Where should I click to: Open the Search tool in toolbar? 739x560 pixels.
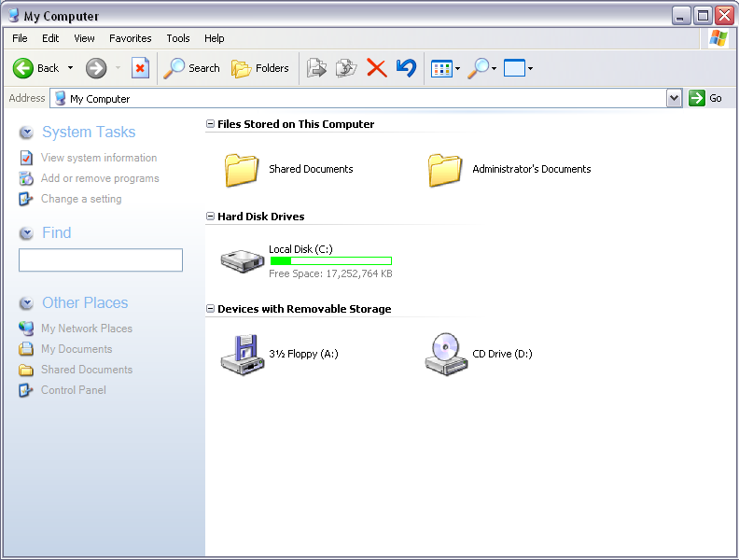[192, 68]
